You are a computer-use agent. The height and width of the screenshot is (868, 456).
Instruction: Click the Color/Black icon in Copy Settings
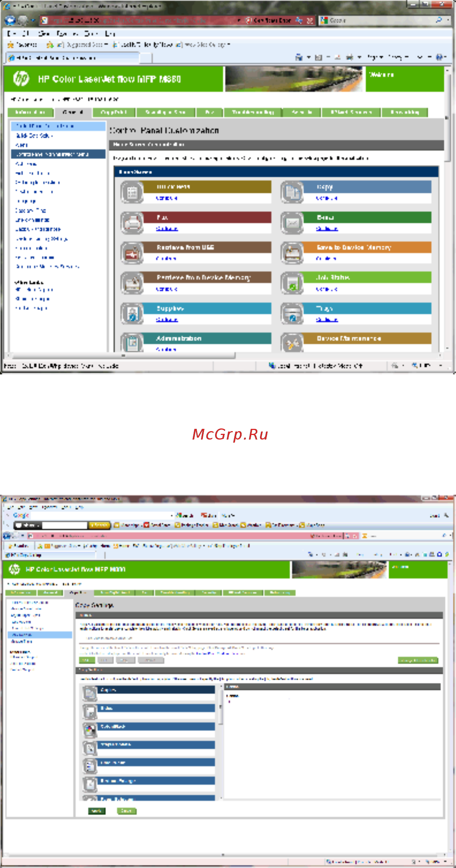[x=90, y=730]
